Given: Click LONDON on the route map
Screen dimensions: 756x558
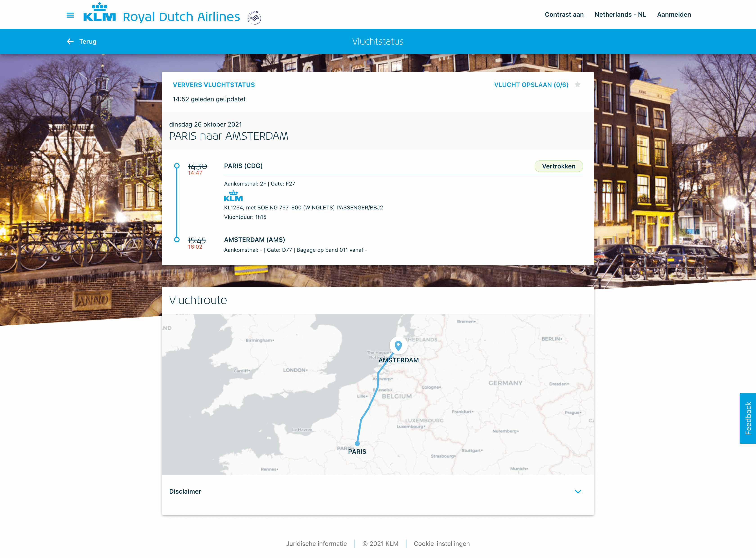Looking at the screenshot, I should [295, 370].
